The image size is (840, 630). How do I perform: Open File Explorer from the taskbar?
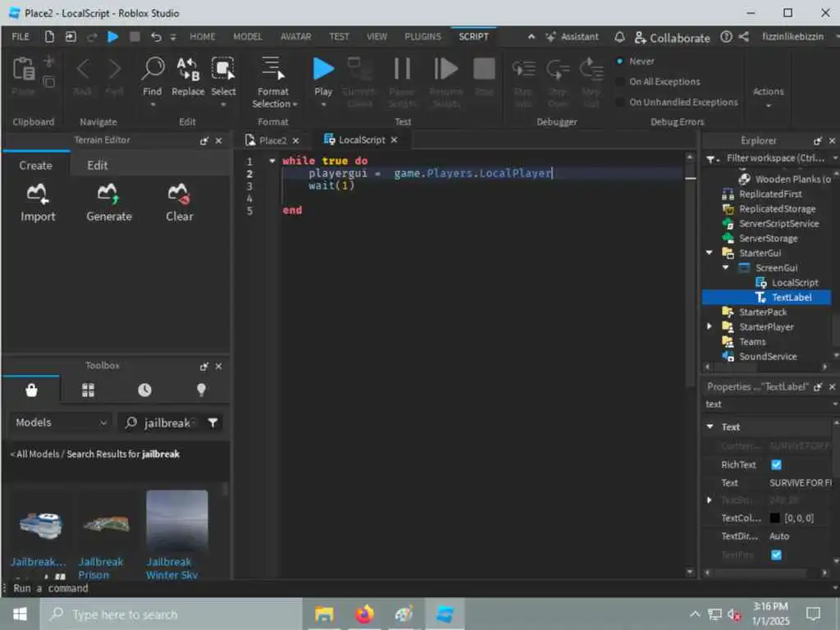pos(324,614)
